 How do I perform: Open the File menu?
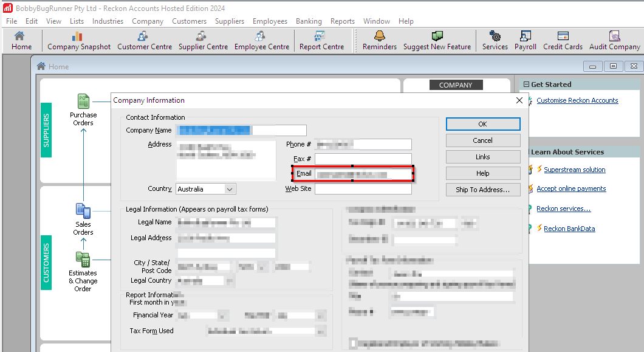[12, 21]
